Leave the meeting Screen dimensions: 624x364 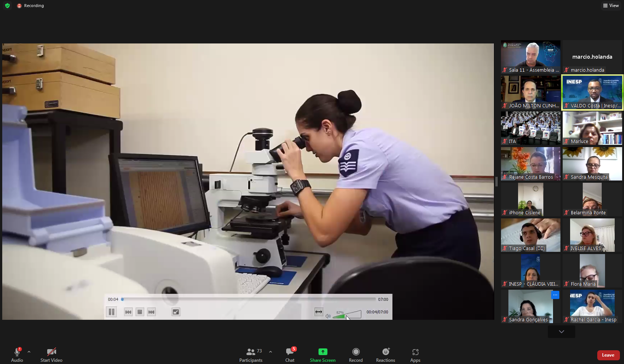[x=608, y=355]
